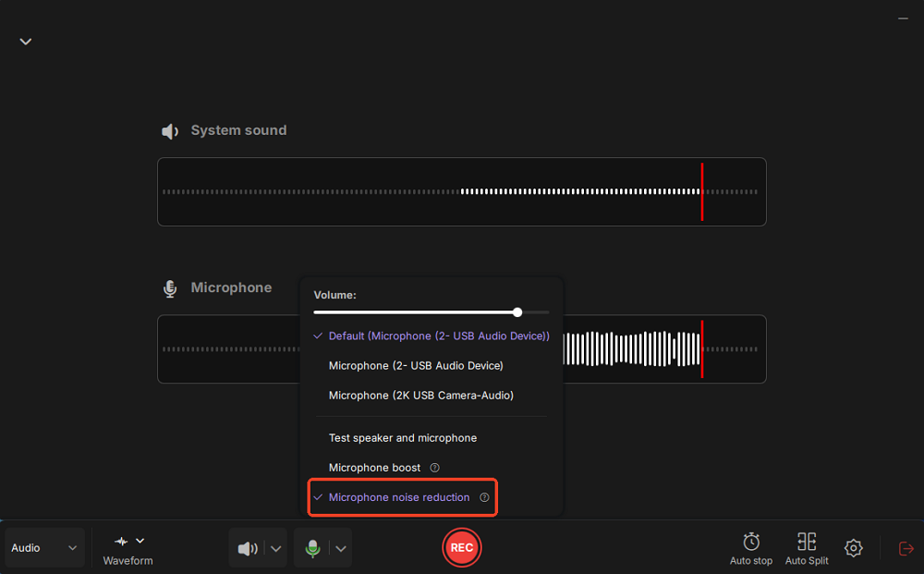Click the Volume: label
Screen dimensions: 924x574
334,295
